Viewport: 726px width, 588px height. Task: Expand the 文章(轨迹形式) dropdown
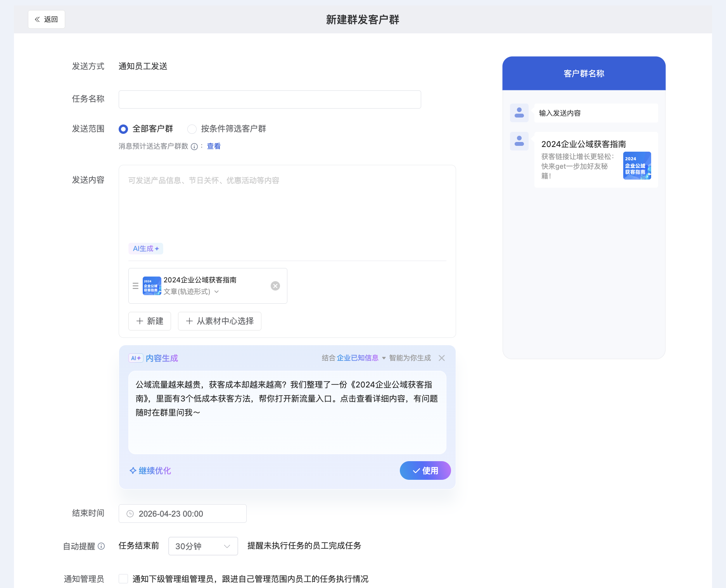[191, 292]
